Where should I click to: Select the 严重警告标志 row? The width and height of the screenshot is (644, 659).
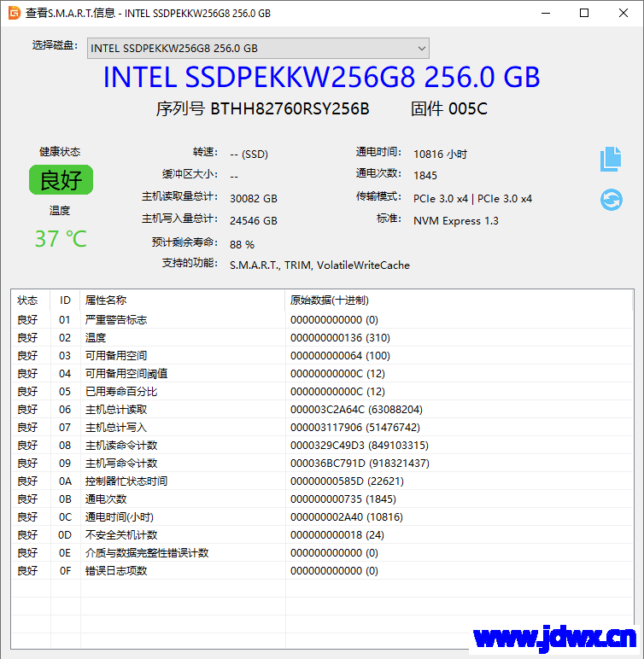pyautogui.click(x=322, y=320)
